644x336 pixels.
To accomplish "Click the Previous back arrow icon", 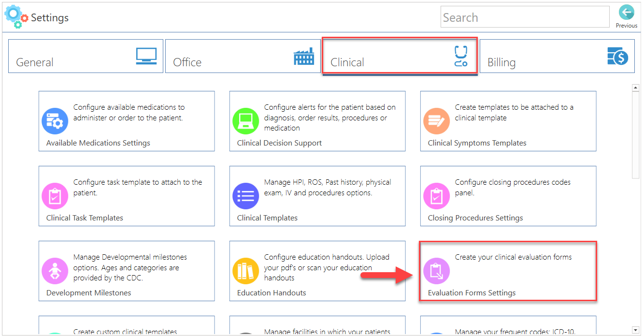I will point(627,13).
